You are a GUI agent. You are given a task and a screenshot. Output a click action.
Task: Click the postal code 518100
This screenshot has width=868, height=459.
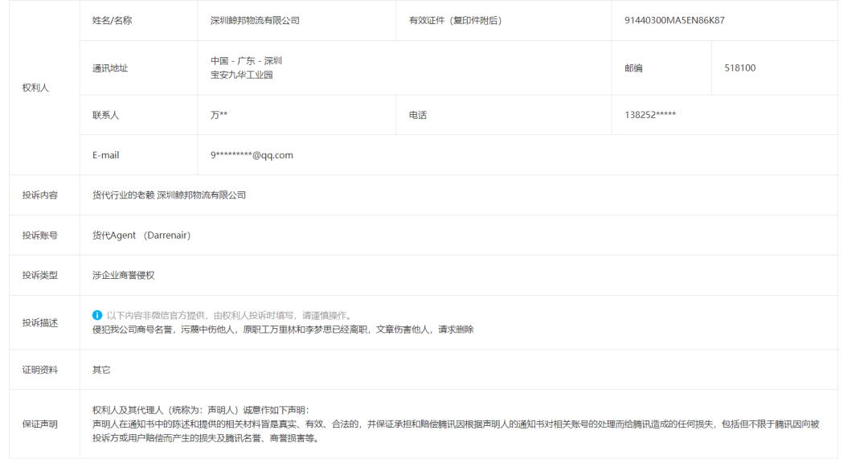(x=739, y=68)
